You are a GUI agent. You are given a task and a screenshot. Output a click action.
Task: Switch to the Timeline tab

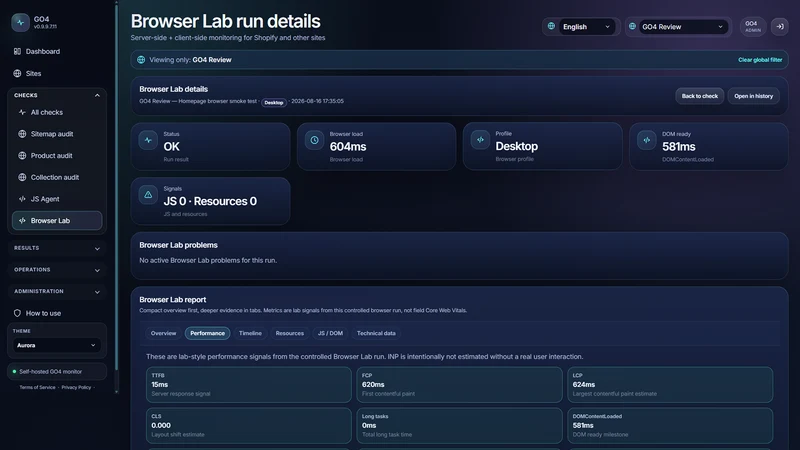(x=250, y=333)
